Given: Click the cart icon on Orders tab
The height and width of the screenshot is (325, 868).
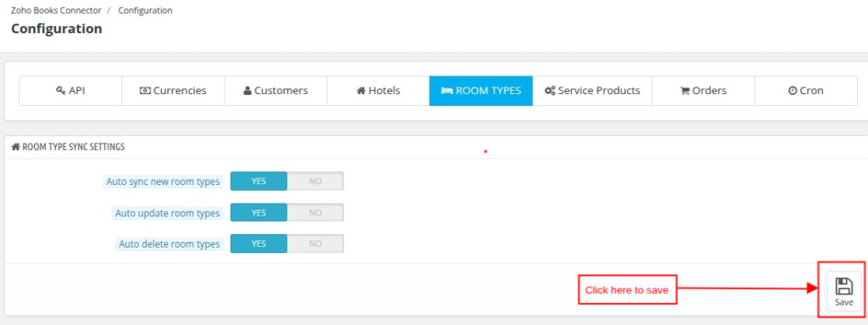Looking at the screenshot, I should pos(685,91).
